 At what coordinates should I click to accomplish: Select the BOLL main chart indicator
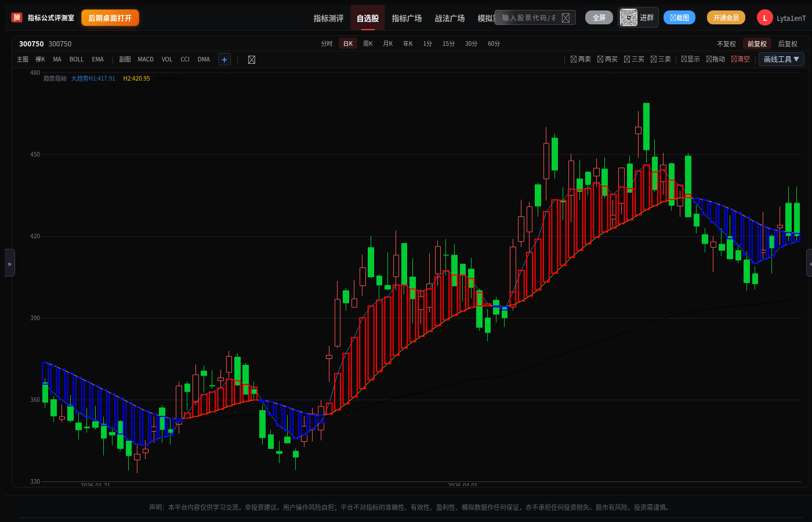[x=77, y=60]
